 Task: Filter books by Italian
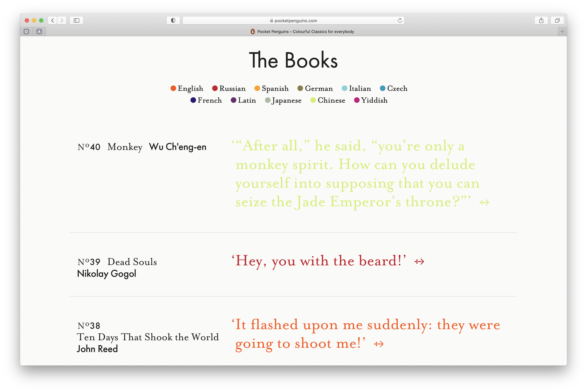click(x=356, y=89)
